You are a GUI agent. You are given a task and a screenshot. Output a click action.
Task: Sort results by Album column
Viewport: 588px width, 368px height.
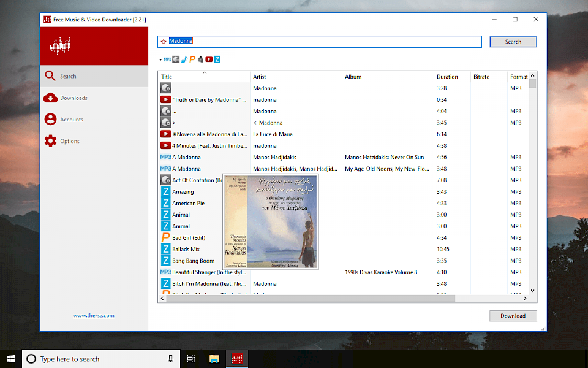388,77
